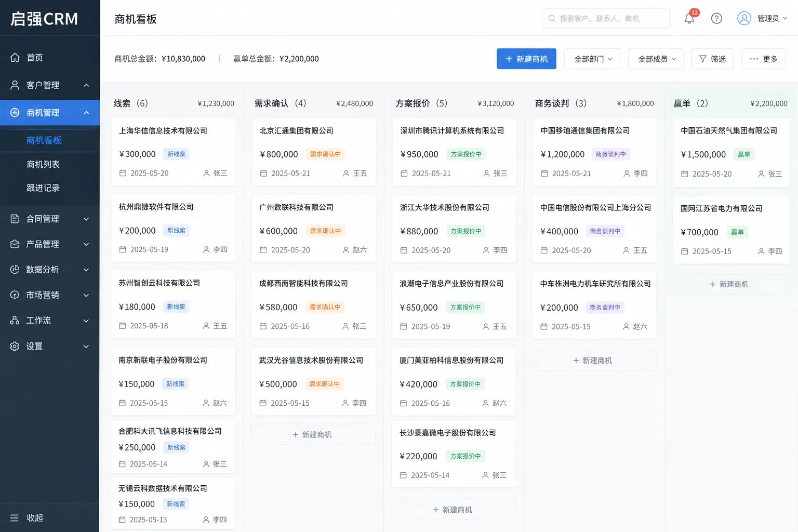Open the 管理员 account dropdown arrow
The image size is (798, 532).
pos(784,18)
